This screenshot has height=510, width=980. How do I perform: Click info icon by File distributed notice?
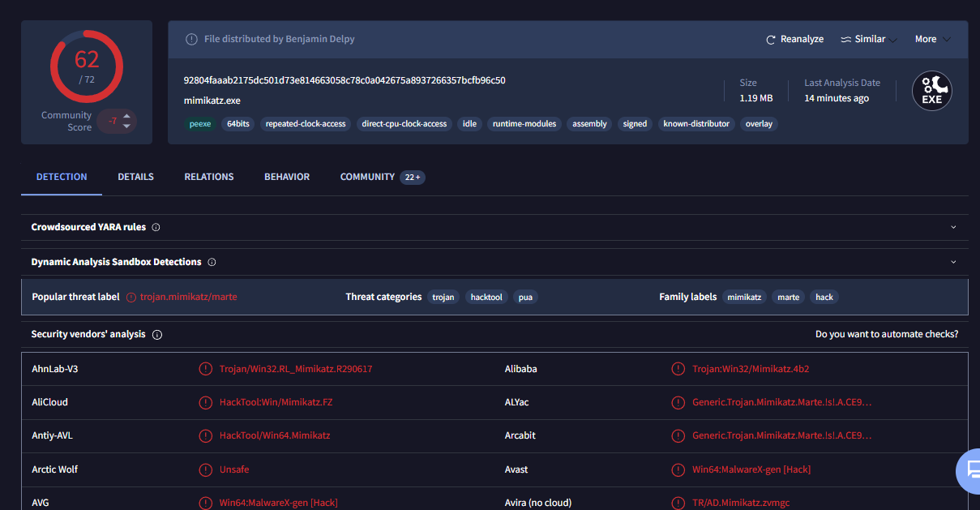[191, 39]
